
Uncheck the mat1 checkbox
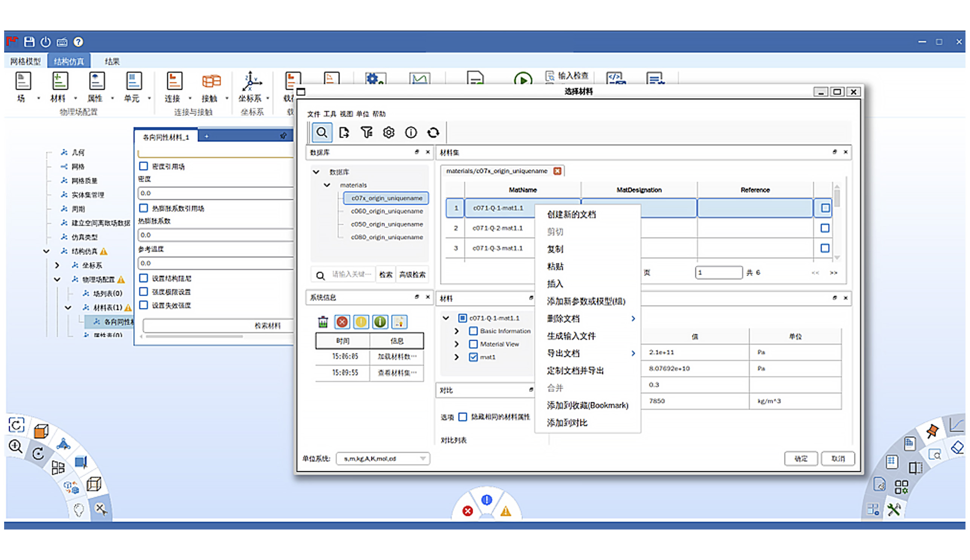tap(473, 357)
